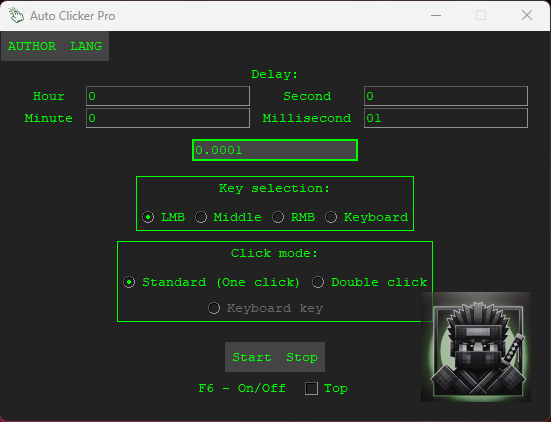Screen dimensions: 551x422
Task: Click the 'Minute' label
Action: pos(48,118)
